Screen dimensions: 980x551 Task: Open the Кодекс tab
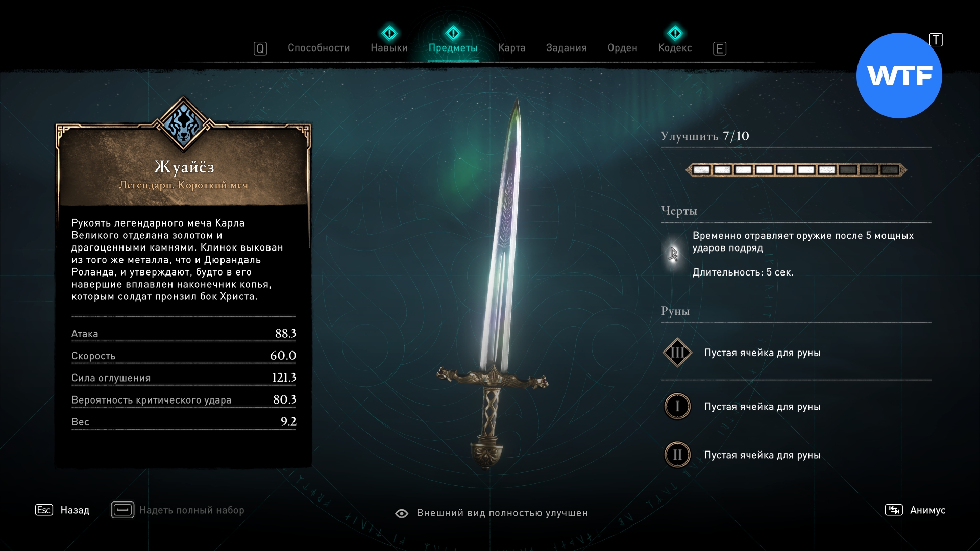(675, 48)
